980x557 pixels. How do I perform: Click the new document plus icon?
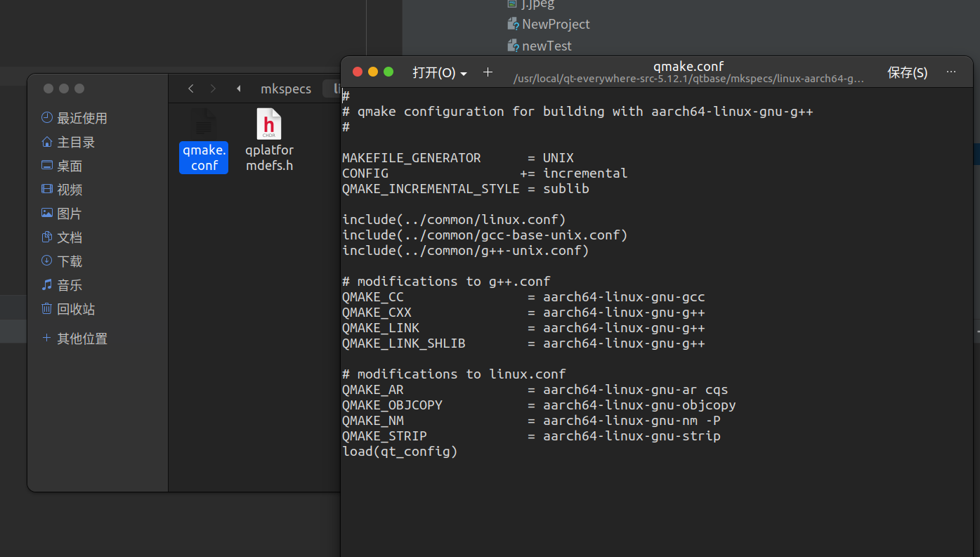click(x=488, y=72)
